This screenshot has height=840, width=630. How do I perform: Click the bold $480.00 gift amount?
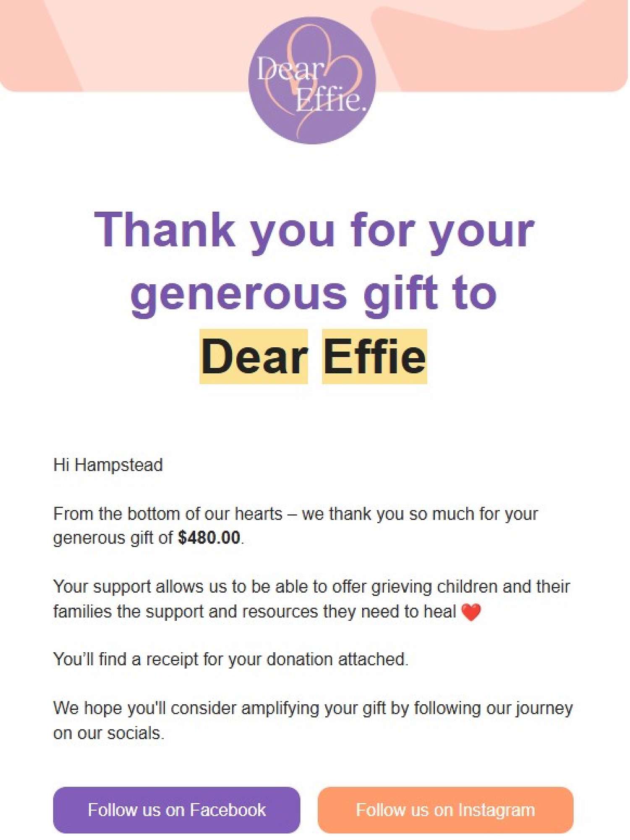(x=209, y=538)
